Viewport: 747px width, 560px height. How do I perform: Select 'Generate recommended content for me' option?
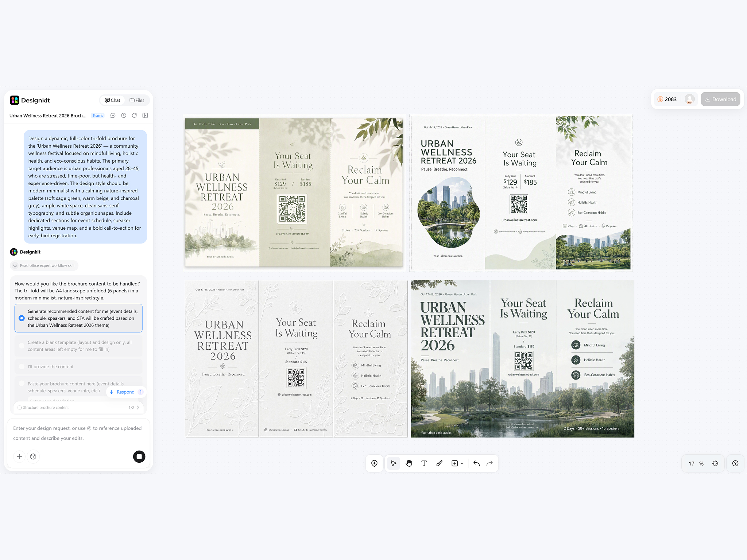pyautogui.click(x=78, y=318)
